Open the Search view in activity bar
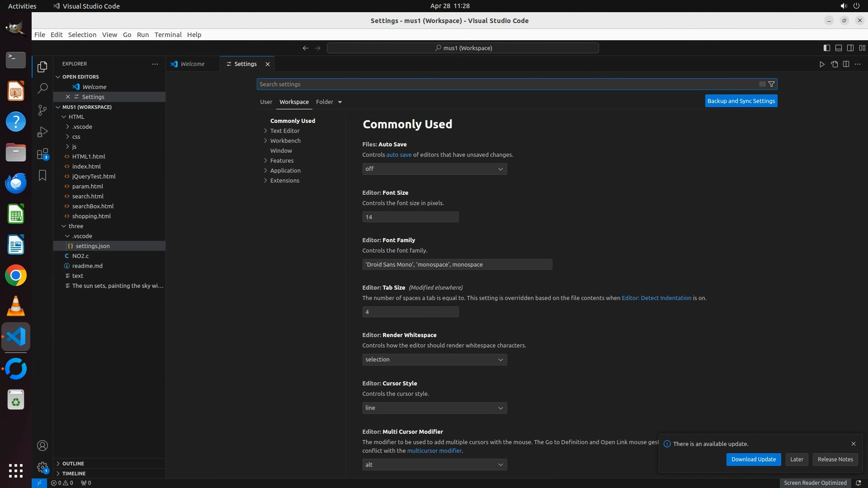 coord(42,88)
